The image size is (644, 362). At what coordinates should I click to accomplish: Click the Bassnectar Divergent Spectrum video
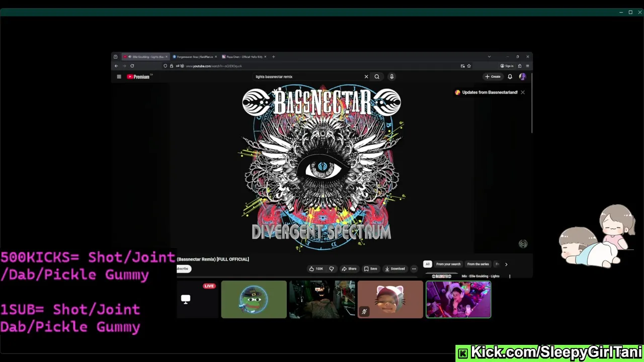pos(321,168)
